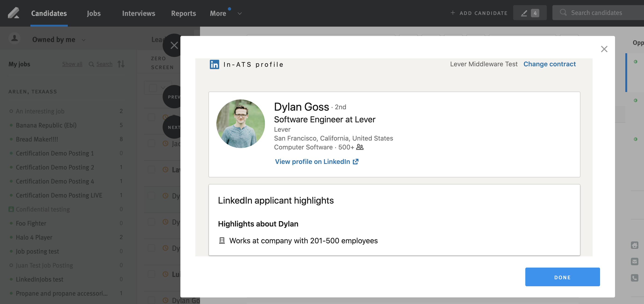Switch to the Interviews tab

pos(139,13)
